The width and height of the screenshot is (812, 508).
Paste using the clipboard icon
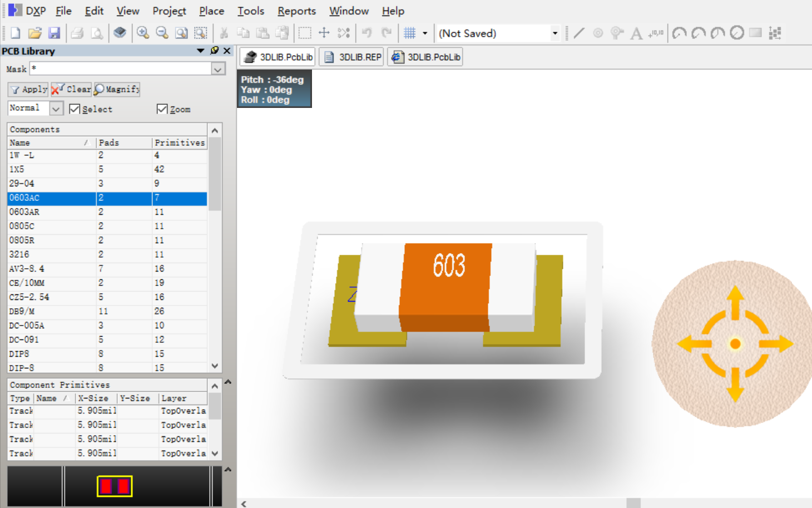(263, 33)
